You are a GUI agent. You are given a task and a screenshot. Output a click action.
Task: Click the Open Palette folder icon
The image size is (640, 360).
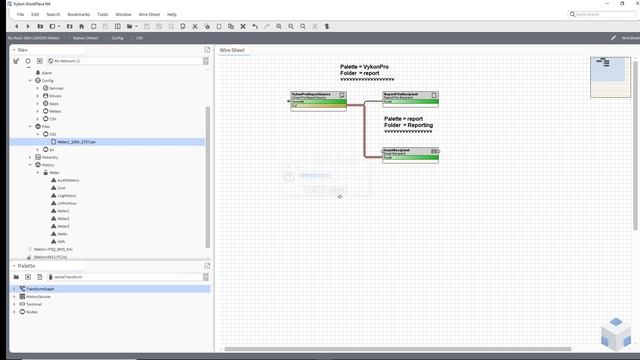point(16,277)
